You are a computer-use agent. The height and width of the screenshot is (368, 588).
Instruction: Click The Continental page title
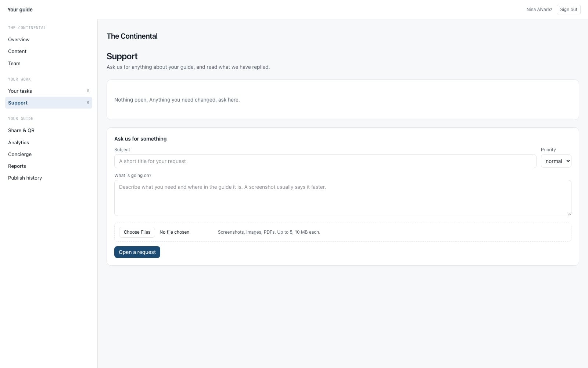tap(132, 36)
